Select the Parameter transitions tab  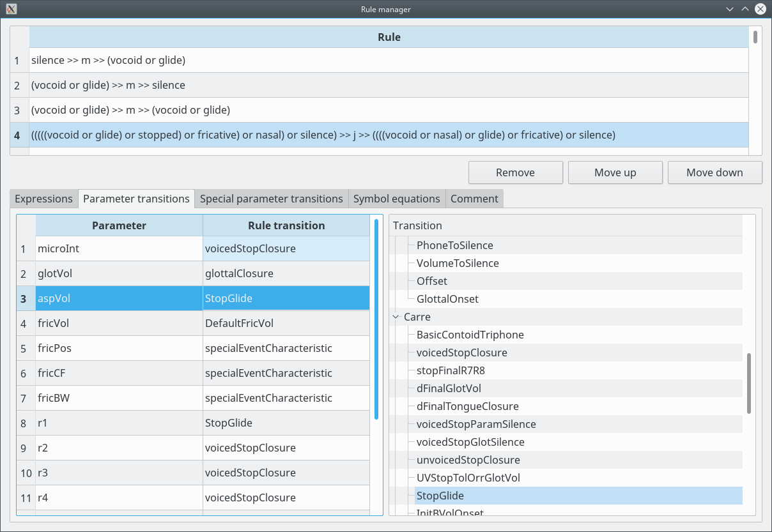136,199
